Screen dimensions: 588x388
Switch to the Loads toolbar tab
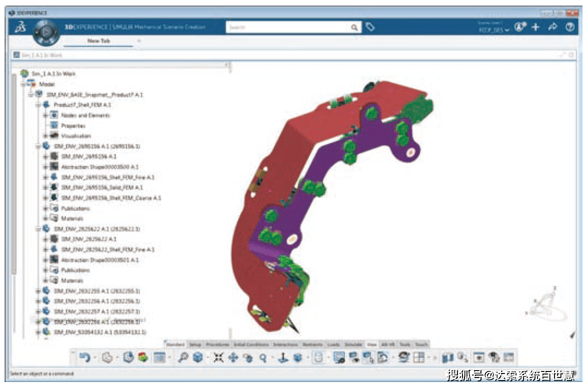point(333,344)
